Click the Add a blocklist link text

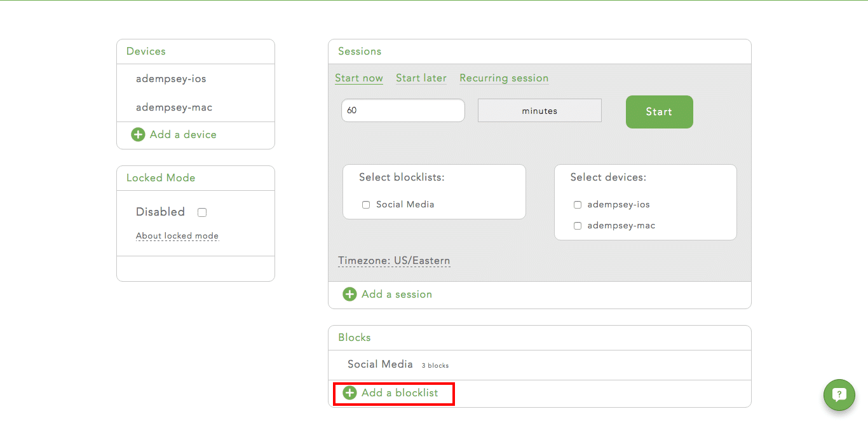(x=400, y=393)
